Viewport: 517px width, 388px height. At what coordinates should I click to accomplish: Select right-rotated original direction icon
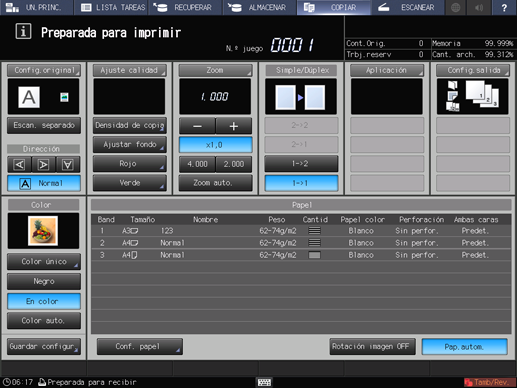pyautogui.click(x=43, y=164)
